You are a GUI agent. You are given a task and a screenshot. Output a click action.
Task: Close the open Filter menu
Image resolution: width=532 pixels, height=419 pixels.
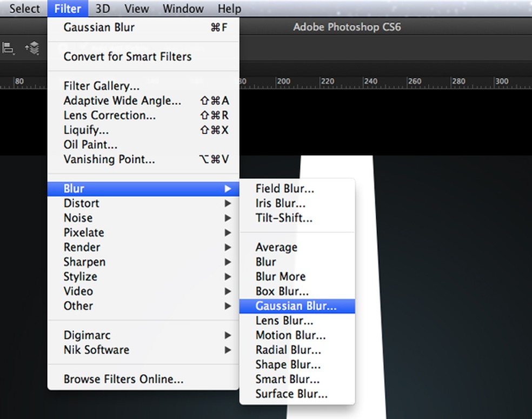coord(68,9)
